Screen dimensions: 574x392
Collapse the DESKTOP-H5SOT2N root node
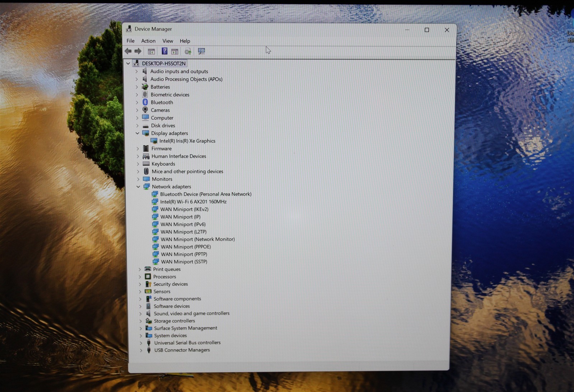128,63
